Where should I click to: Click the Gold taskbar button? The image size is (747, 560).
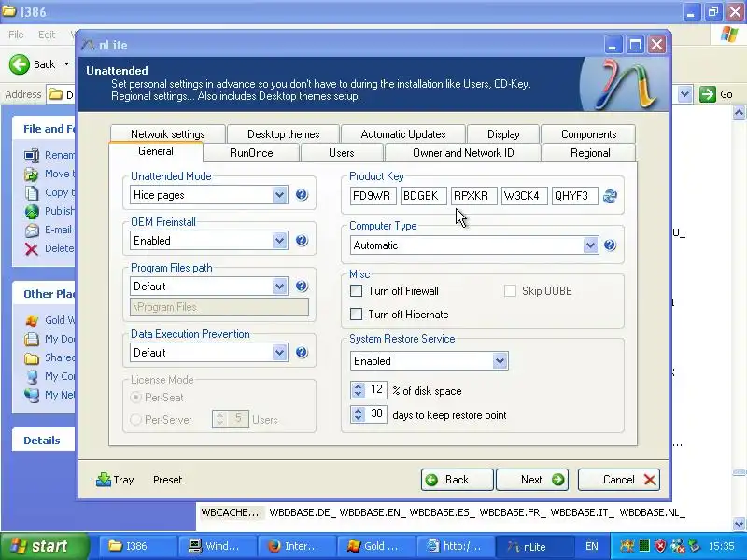pyautogui.click(x=375, y=546)
